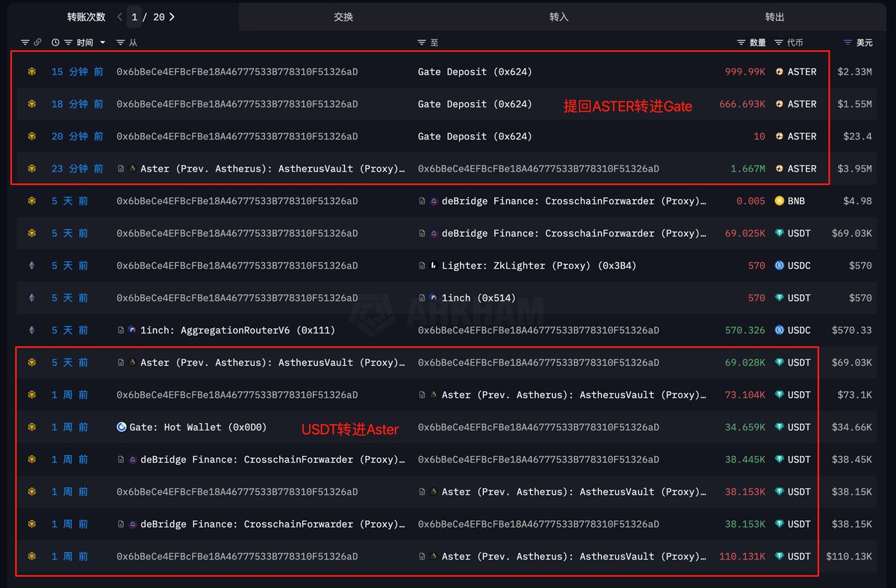Open filter icon beside 至 column
896x588 pixels.
click(422, 43)
